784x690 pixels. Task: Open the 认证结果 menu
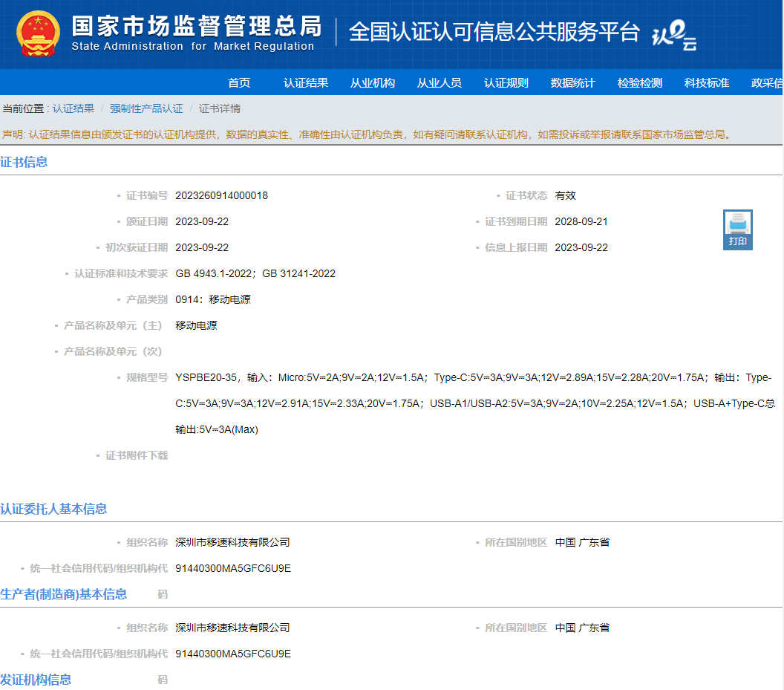[x=305, y=82]
